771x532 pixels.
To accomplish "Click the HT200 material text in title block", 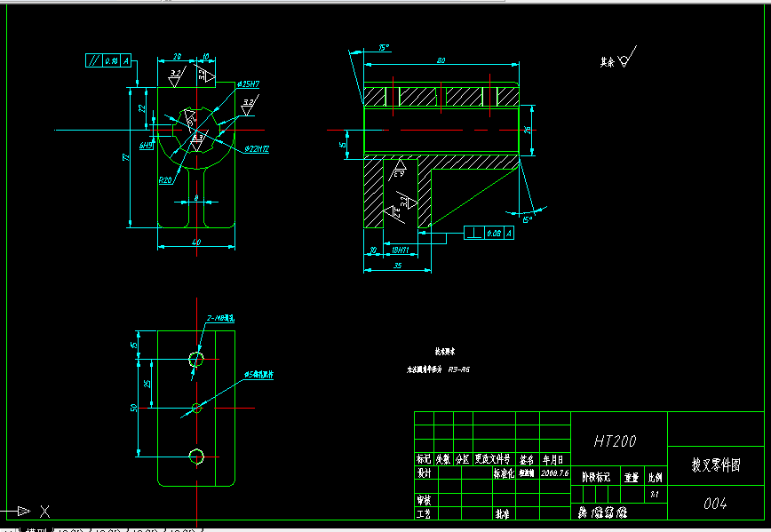I will [616, 441].
